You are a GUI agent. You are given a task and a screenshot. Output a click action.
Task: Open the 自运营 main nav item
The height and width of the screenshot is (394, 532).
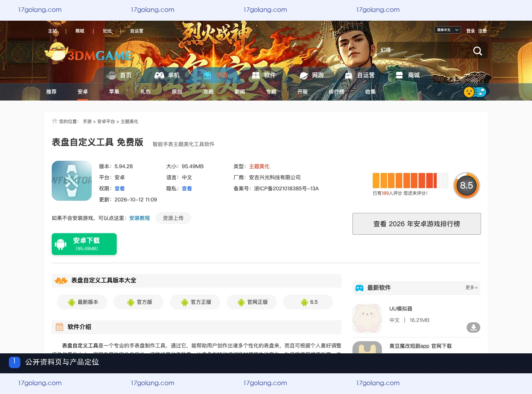[x=359, y=75]
